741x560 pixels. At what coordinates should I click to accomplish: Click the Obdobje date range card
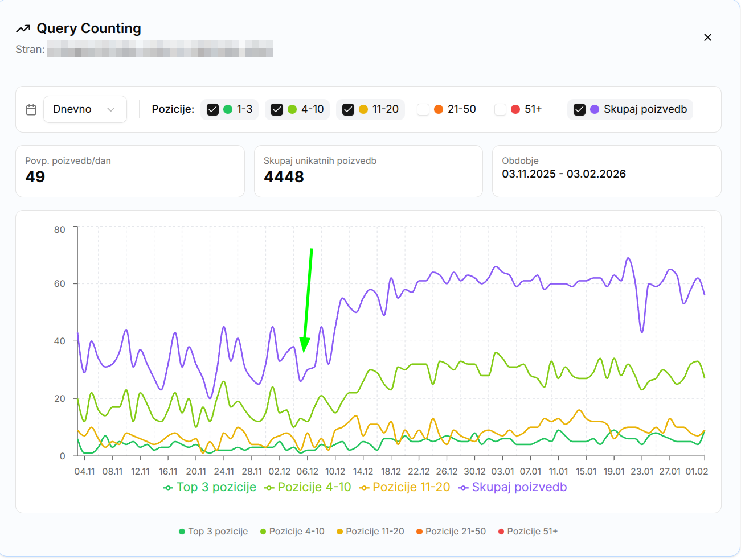point(607,171)
